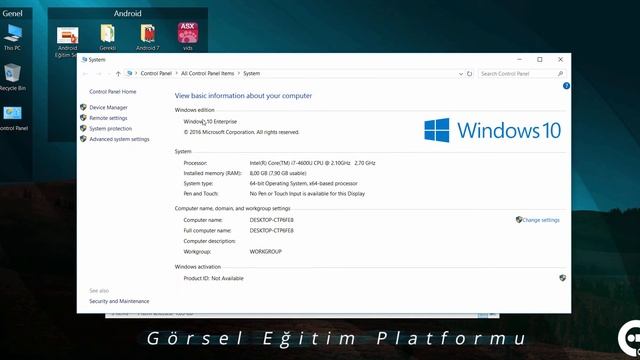Click the shield icon beside Device Manager
The image size is (640, 360).
[83, 107]
